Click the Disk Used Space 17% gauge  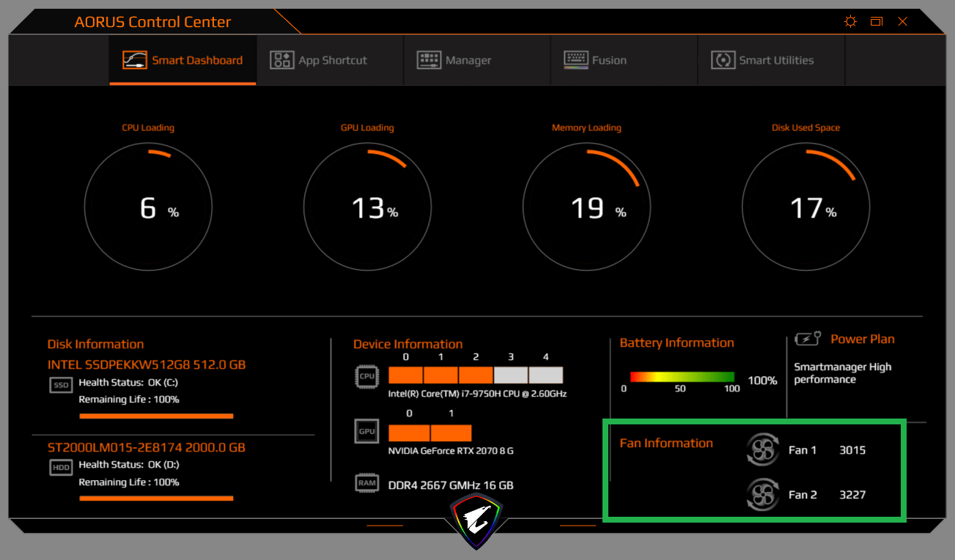[x=805, y=207]
